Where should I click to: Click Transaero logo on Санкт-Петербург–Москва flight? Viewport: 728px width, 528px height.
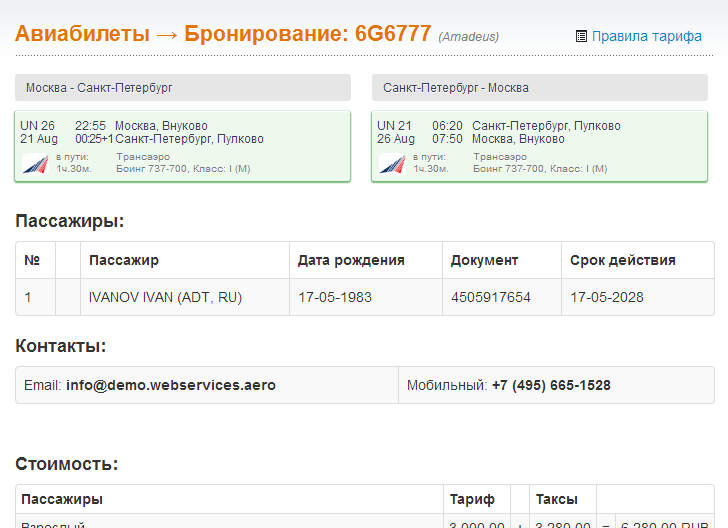(x=393, y=164)
